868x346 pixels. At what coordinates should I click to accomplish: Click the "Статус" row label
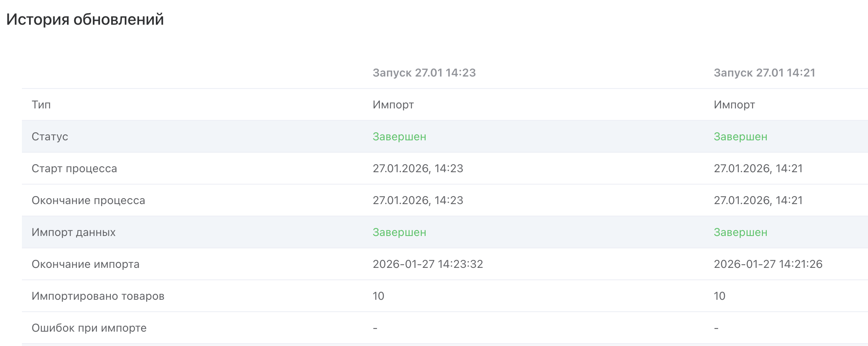pos(50,137)
